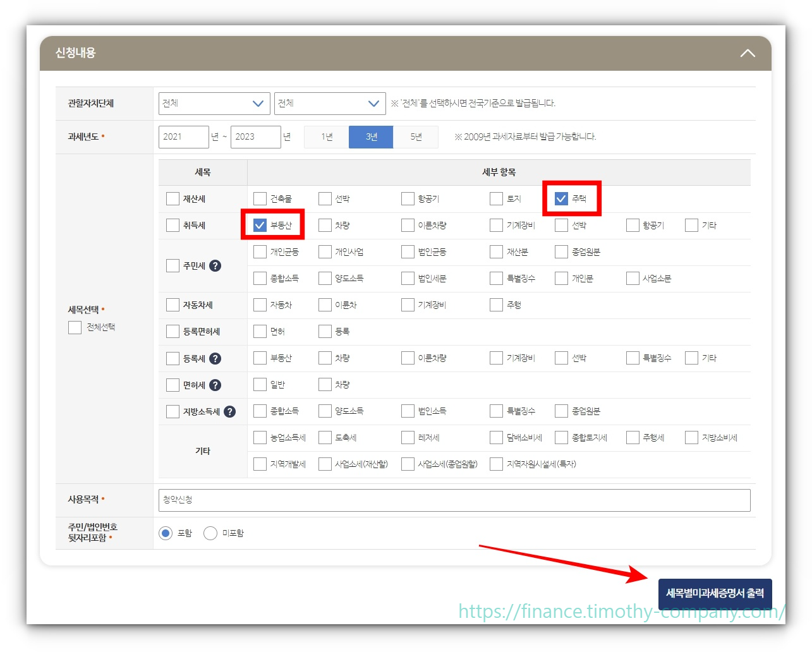Check 자동차 under 자동차세
The image size is (812, 652).
pos(260,305)
